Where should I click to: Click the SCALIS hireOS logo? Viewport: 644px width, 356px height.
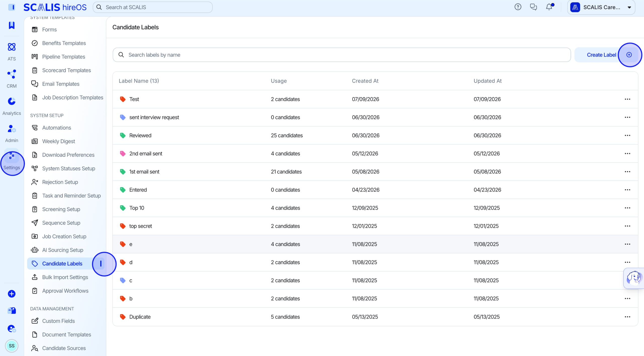click(x=55, y=7)
